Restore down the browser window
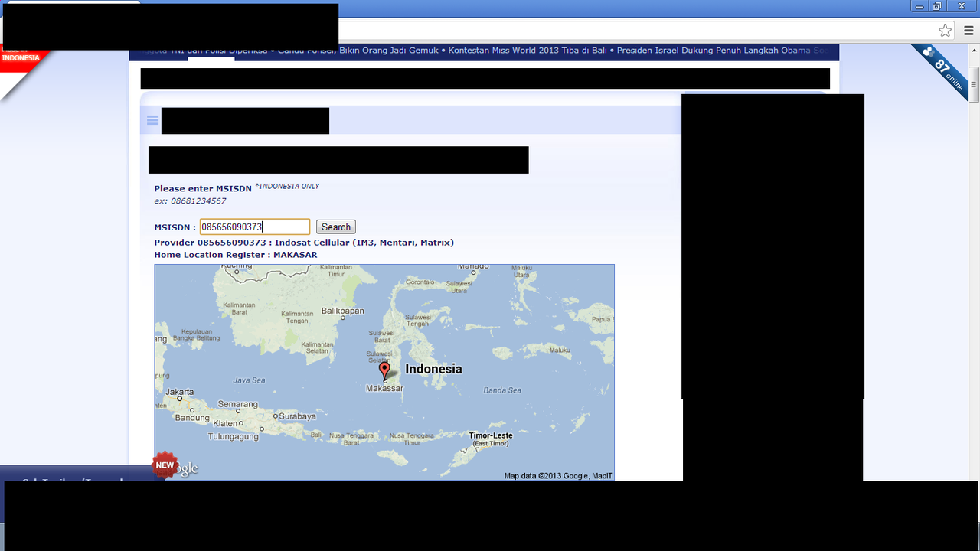980x551 pixels. point(937,5)
